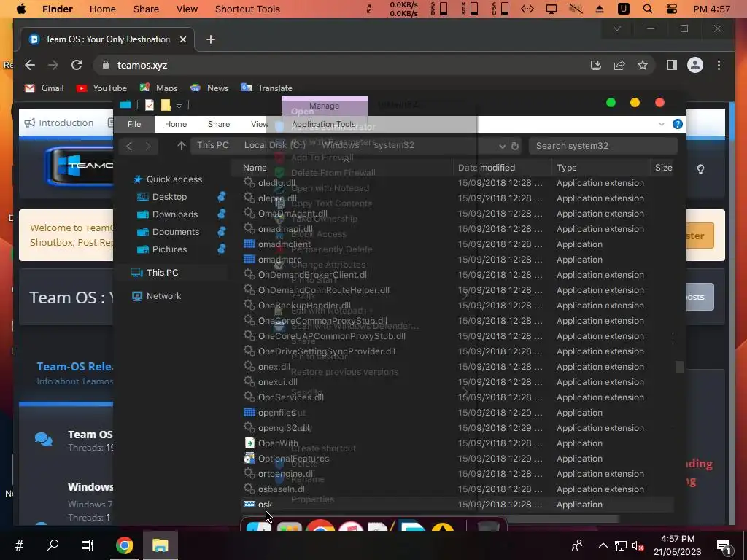Open the menu bar control center
Image resolution: width=747 pixels, height=560 pixels.
tap(672, 9)
